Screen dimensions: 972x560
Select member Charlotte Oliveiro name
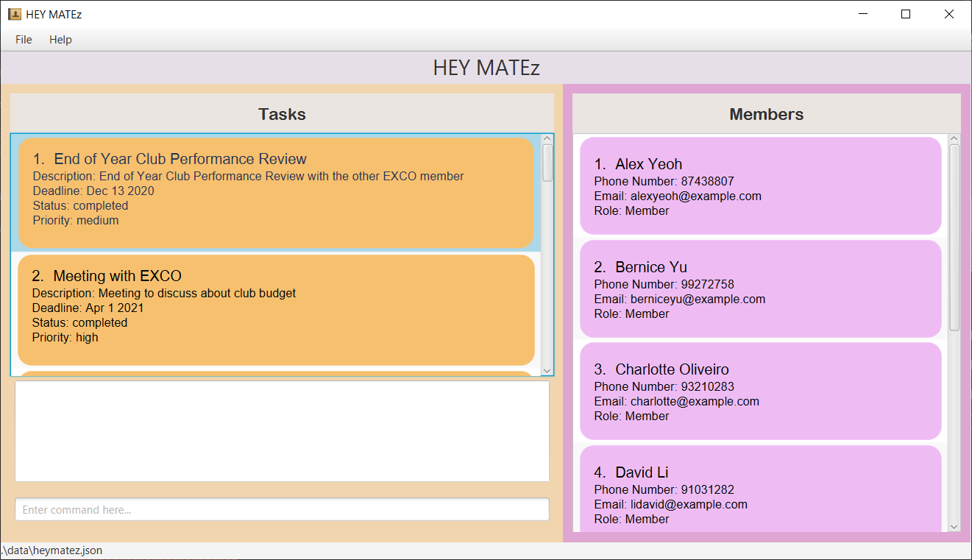point(672,369)
